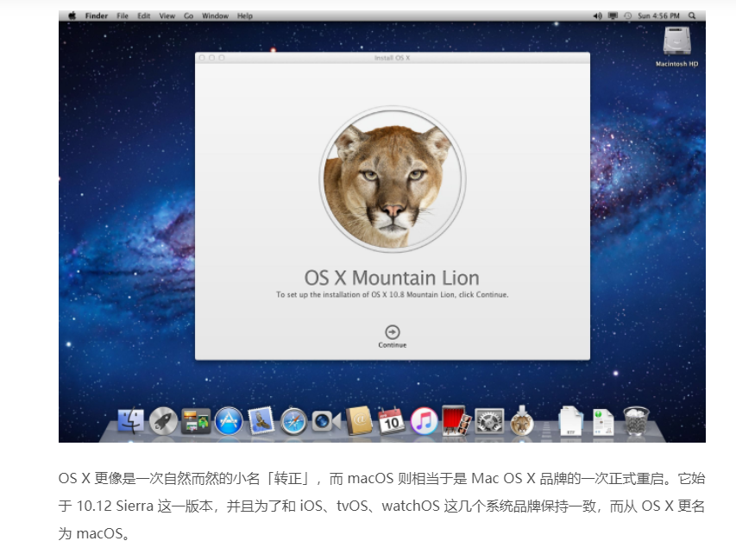Screen dimensions: 736x560
Task: Open the Go menu
Action: [x=189, y=16]
